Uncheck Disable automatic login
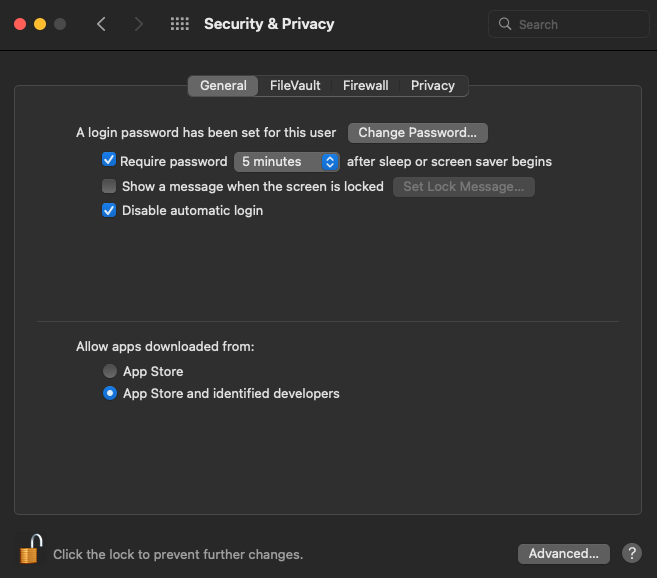The image size is (657, 578). [x=109, y=210]
